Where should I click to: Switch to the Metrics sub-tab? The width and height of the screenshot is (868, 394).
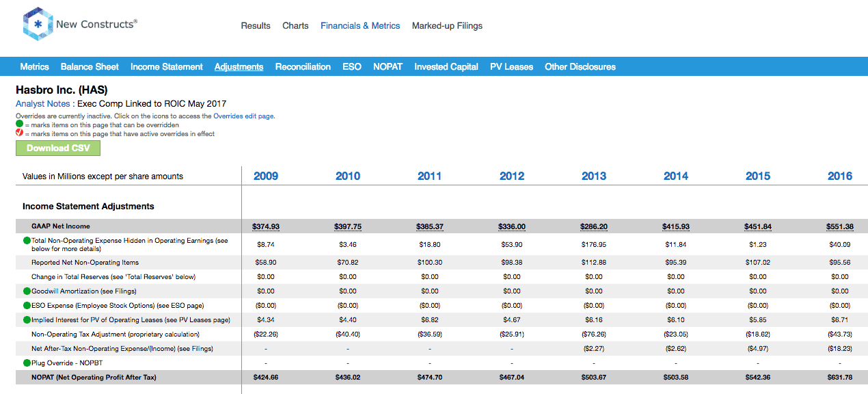point(35,67)
